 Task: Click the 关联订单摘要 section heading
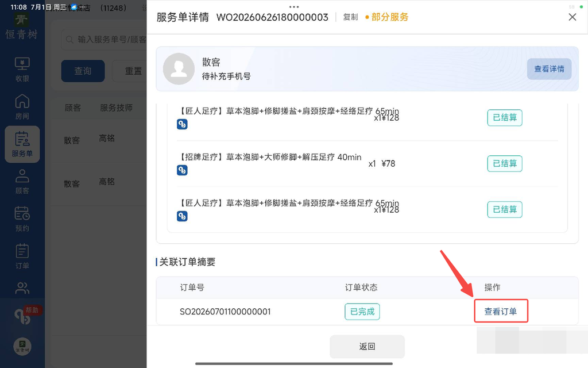pos(187,262)
